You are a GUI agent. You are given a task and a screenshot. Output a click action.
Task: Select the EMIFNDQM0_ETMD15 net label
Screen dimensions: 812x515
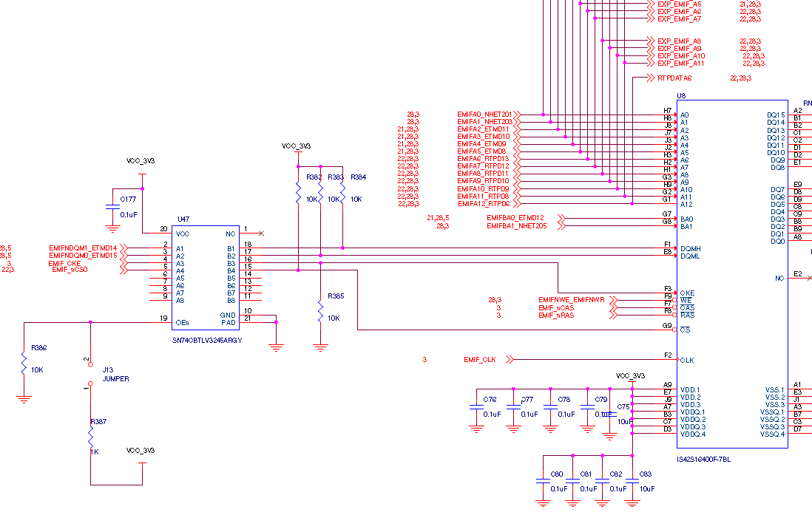(83, 256)
